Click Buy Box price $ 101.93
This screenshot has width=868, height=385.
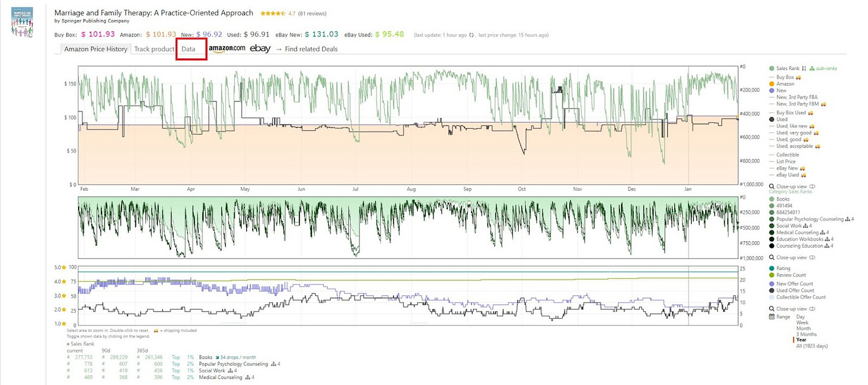(98, 34)
